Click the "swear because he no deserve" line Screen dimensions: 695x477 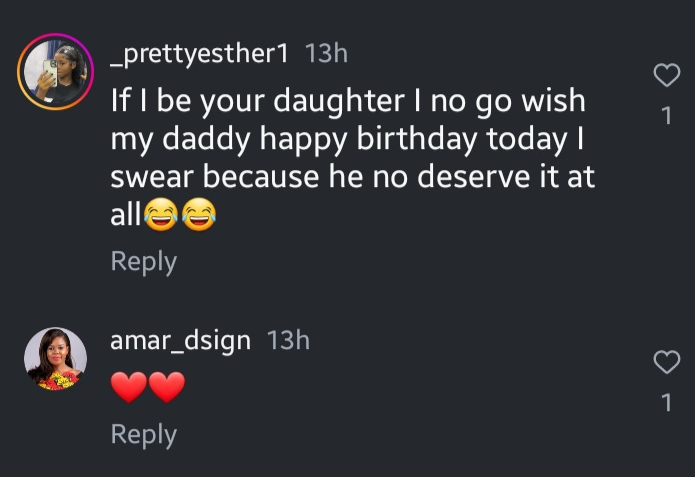[352, 177]
